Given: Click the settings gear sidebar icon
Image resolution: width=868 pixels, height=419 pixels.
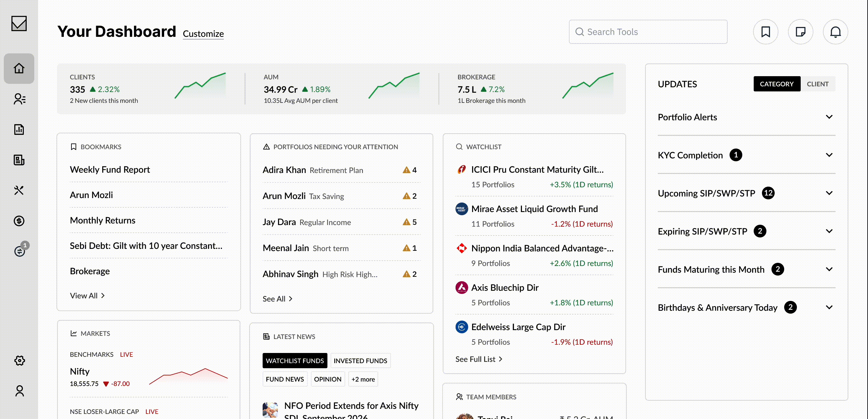Looking at the screenshot, I should click(20, 360).
